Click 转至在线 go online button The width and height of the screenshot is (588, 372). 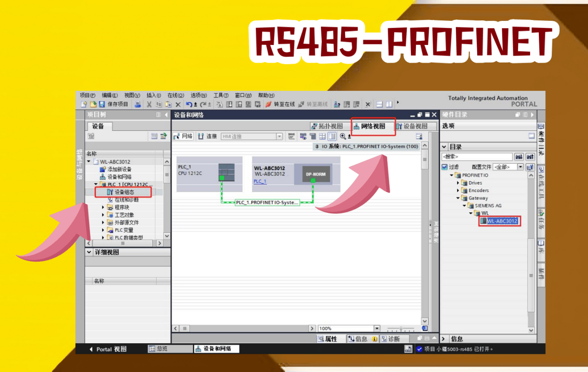(x=281, y=104)
